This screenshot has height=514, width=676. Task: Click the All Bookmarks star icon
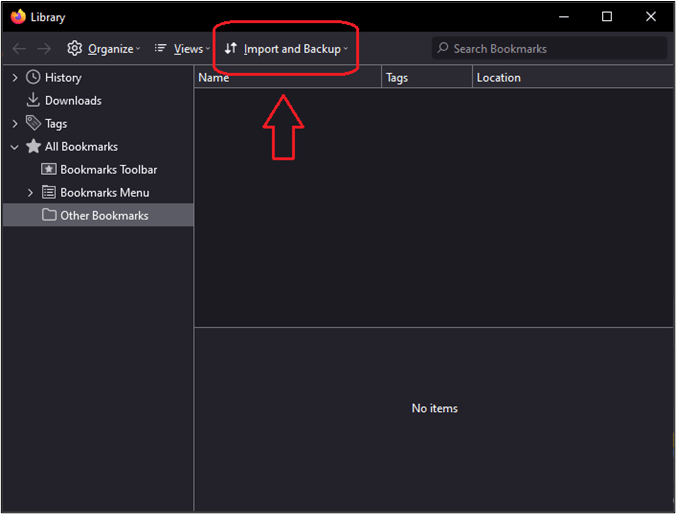[x=33, y=146]
